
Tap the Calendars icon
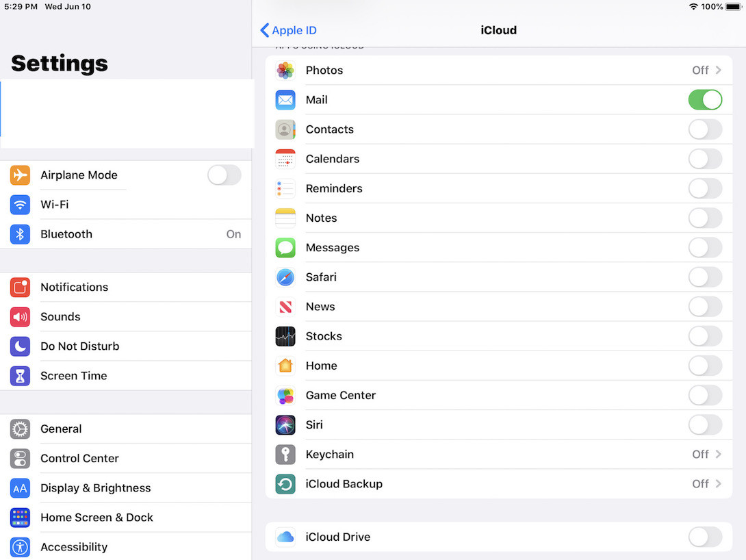(285, 159)
